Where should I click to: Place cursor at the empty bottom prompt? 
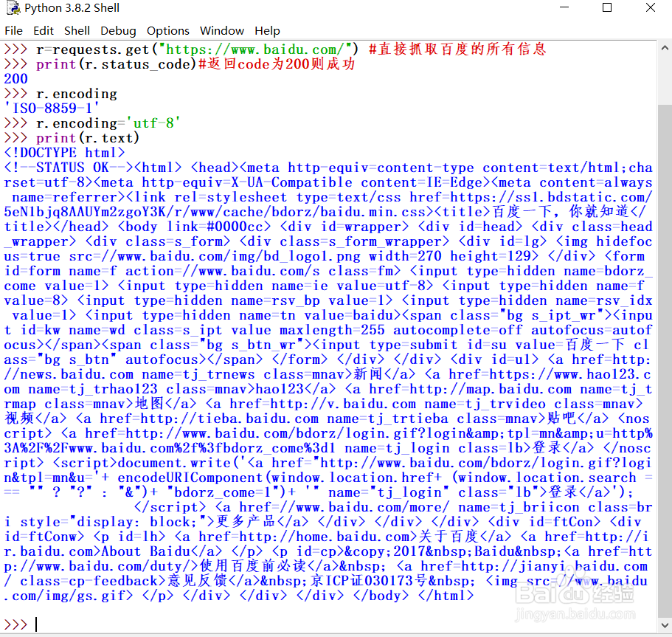click(38, 624)
